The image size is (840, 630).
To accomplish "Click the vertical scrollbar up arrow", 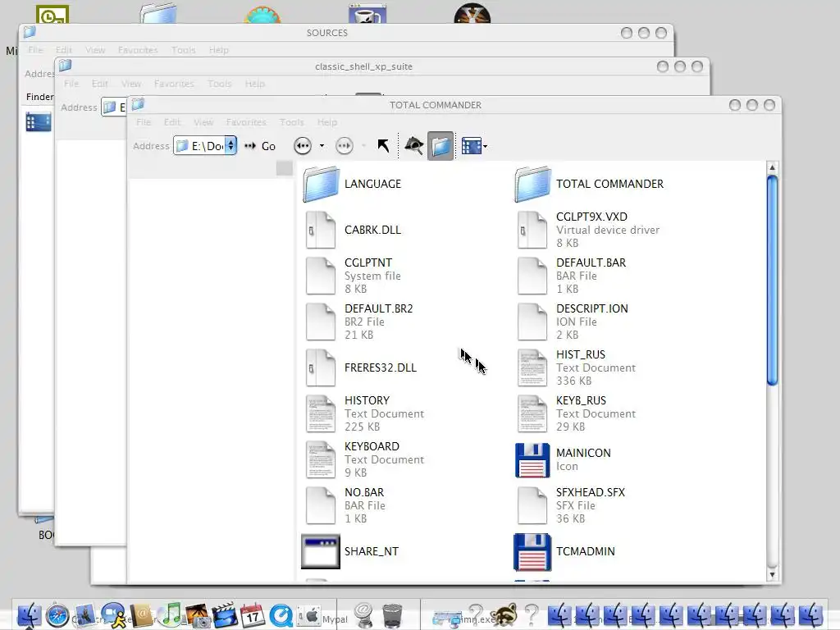I will coord(772,167).
